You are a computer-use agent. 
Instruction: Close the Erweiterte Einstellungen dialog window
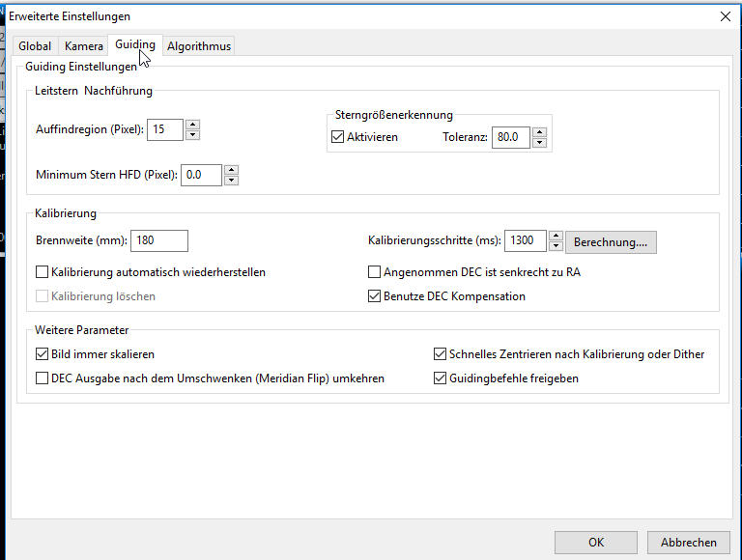click(x=725, y=15)
